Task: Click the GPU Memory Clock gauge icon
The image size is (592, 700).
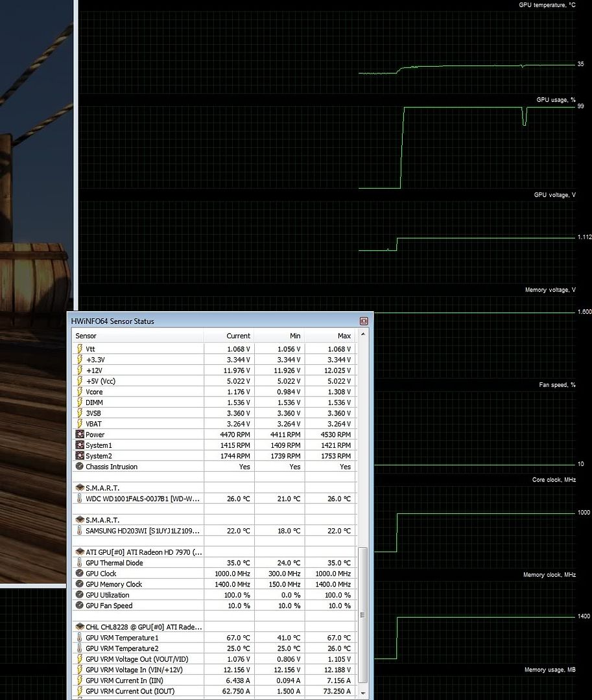Action: pyautogui.click(x=80, y=585)
